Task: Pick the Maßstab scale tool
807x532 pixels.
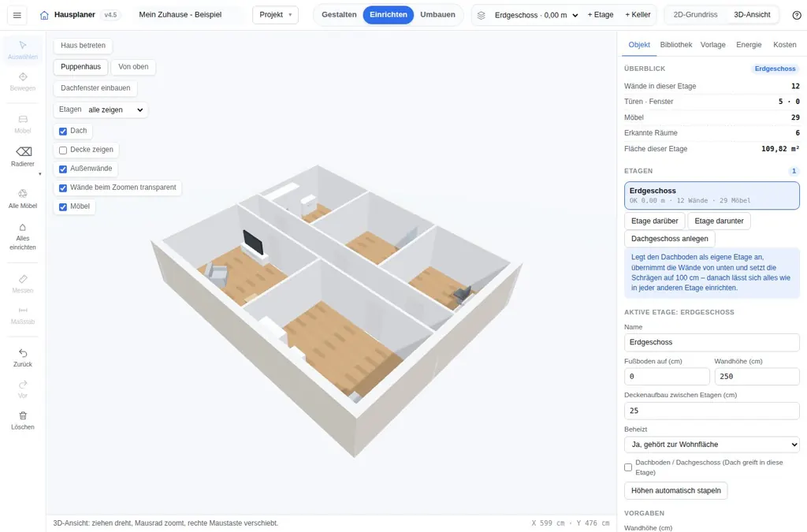Action: (x=23, y=315)
